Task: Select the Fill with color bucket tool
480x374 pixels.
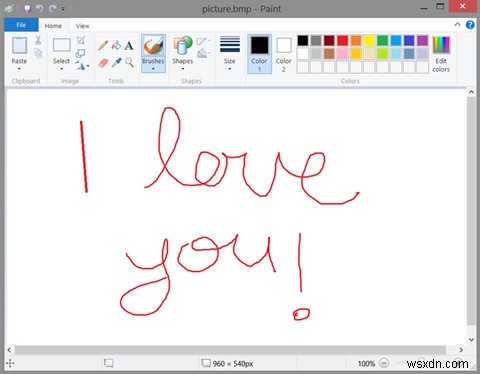Action: click(116, 45)
